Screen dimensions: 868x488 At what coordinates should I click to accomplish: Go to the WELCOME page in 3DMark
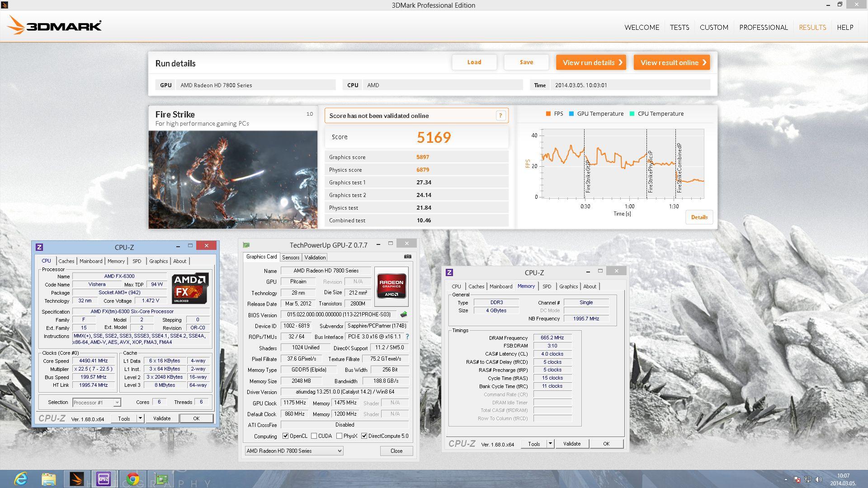coord(642,27)
